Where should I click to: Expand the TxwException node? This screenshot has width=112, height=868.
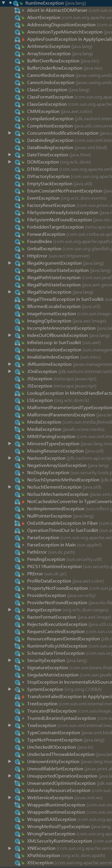[10, 725]
